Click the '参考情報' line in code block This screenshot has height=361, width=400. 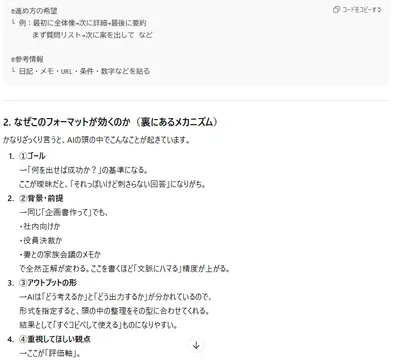coord(27,59)
